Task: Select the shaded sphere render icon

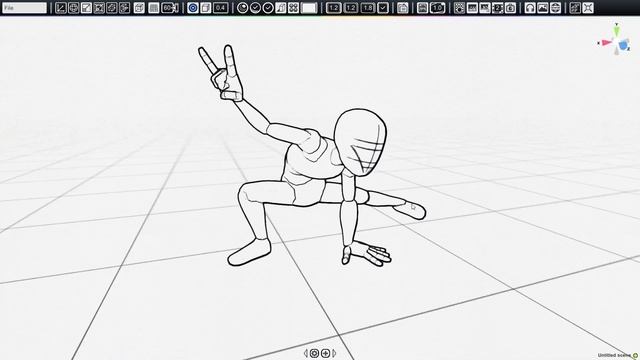Action: coord(242,8)
